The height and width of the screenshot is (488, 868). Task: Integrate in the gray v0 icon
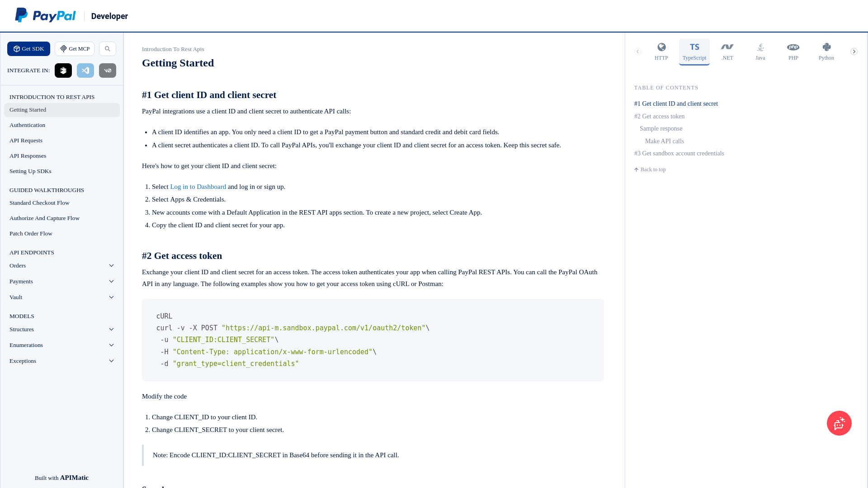108,70
